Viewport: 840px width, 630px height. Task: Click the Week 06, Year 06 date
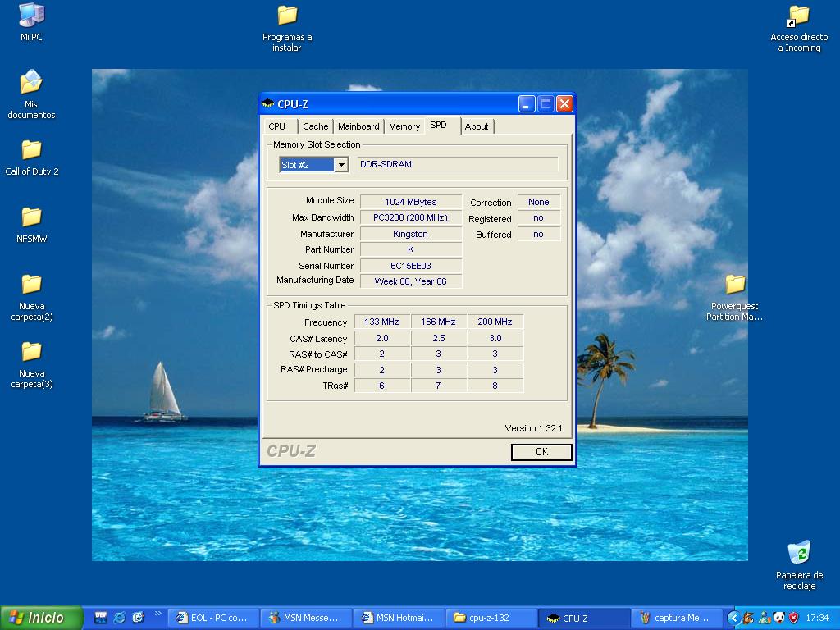[411, 281]
